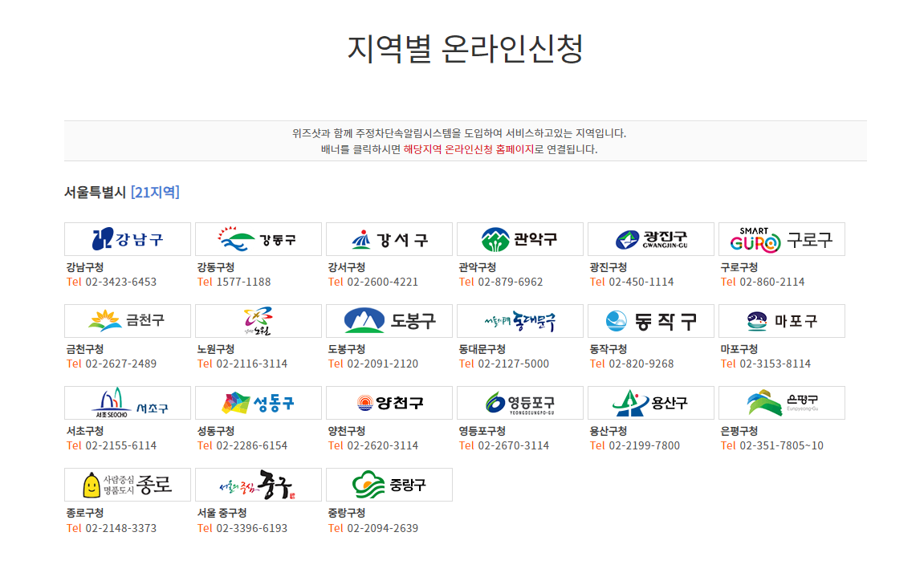Select the 서초구청 name label
Viewport: 924px width, 577px height.
click(x=85, y=432)
